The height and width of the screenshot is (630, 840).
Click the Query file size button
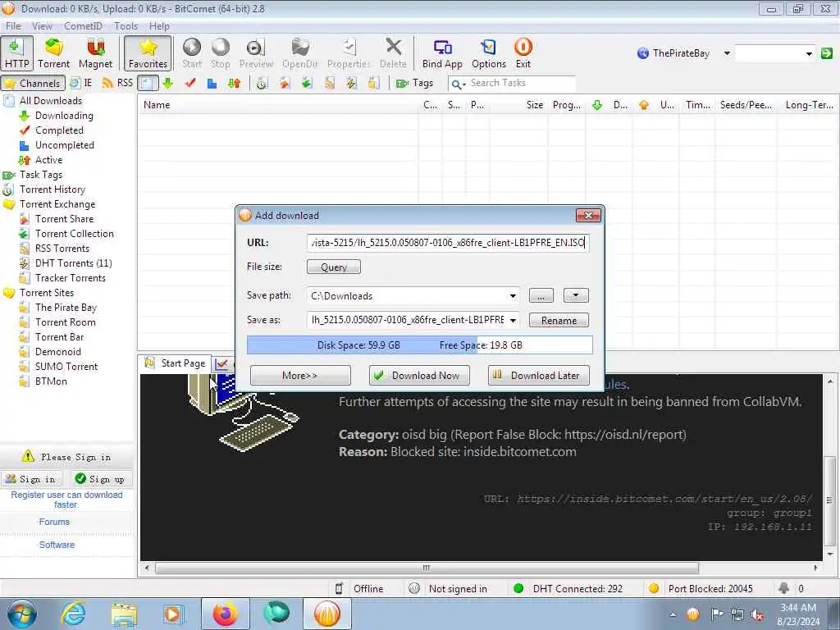pos(334,267)
